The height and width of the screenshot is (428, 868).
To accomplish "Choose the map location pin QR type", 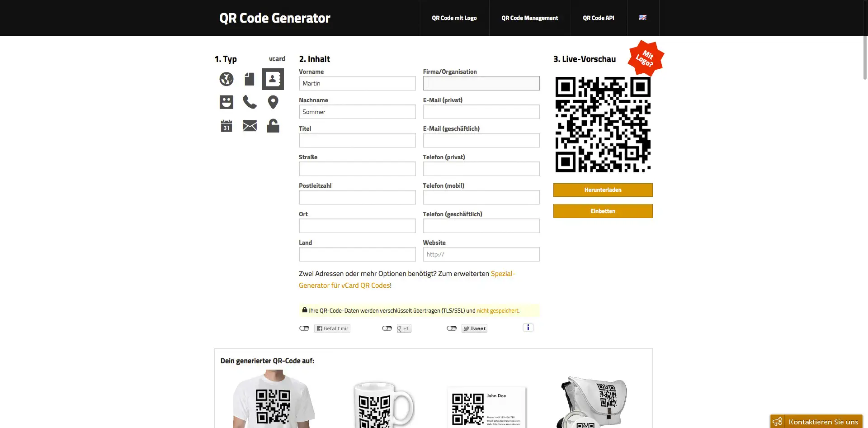I will click(273, 102).
